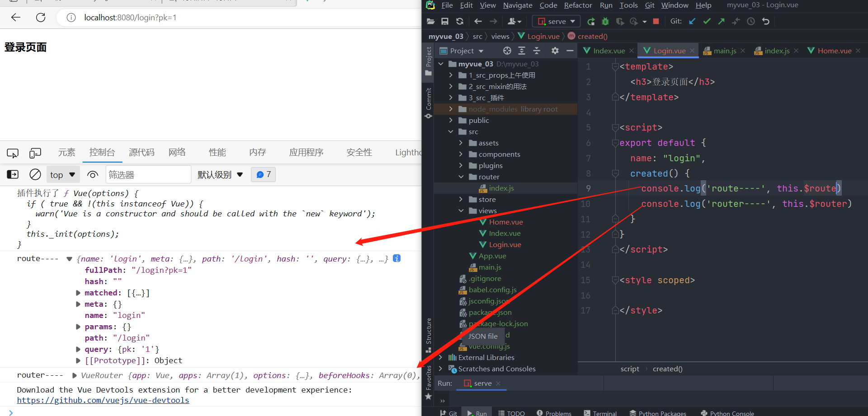Collapse the router folder

tap(461, 177)
